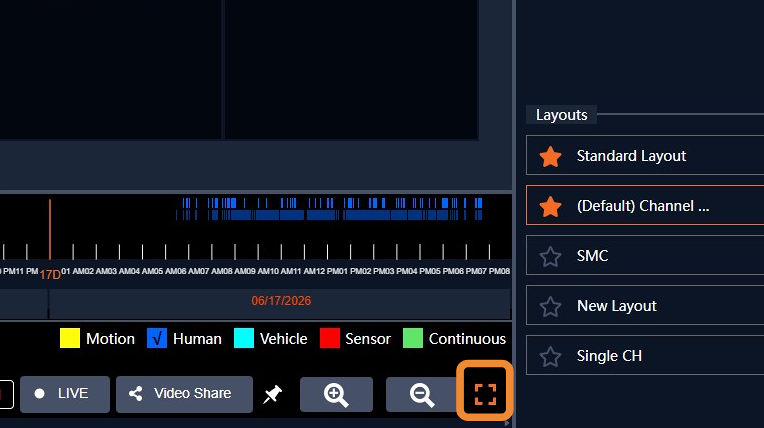764x428 pixels.
Task: Click the pushpin icon
Action: coord(272,394)
